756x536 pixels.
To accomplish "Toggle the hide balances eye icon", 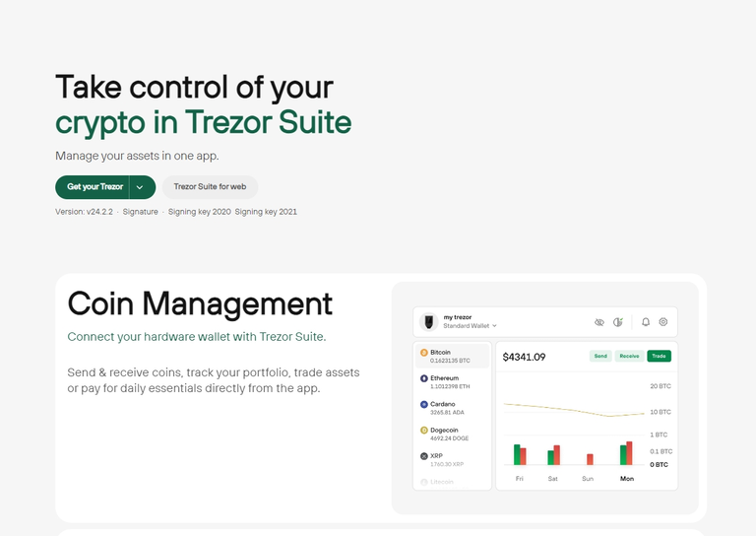I will 599,322.
